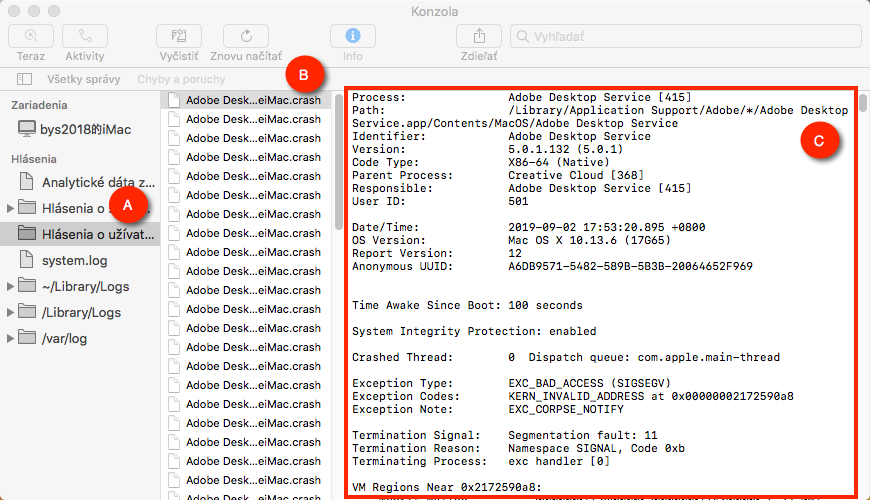Click the KERN_INVALID_ADDRESS exception code
The height and width of the screenshot is (500, 870).
click(651, 396)
